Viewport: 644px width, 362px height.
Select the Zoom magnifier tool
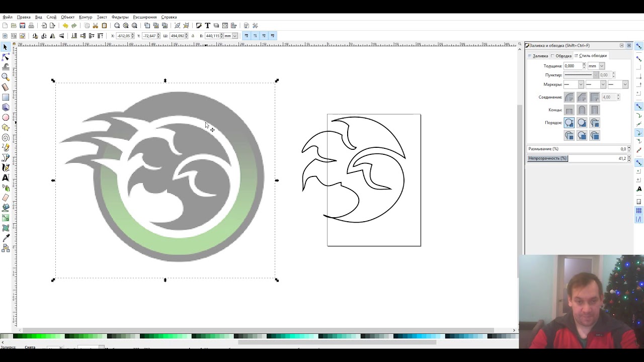pyautogui.click(x=6, y=77)
